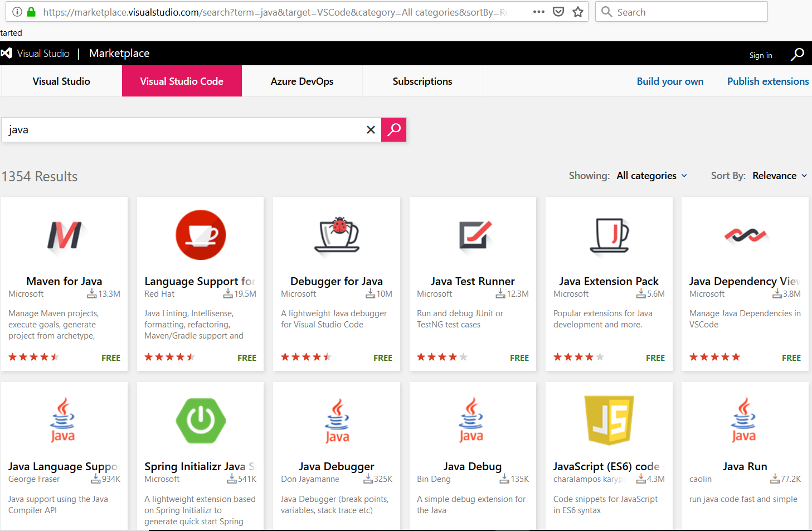Screen dimensions: 812x531
Task: Click the green Spring Initializr power icon
Action: point(201,420)
